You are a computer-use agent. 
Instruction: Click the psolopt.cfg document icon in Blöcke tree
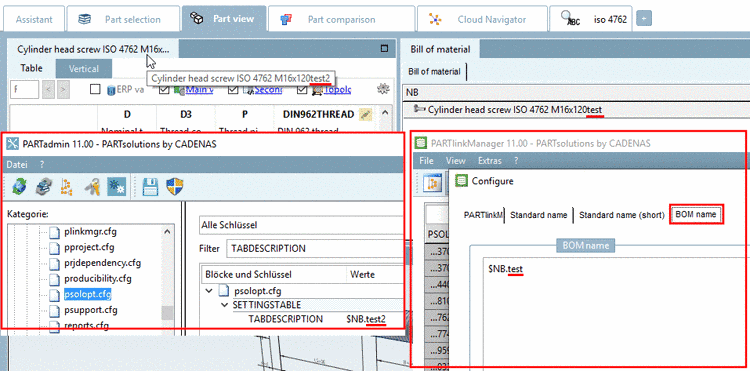tap(224, 291)
